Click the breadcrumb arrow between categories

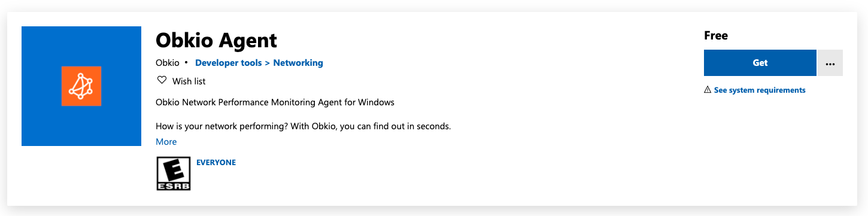click(x=268, y=62)
